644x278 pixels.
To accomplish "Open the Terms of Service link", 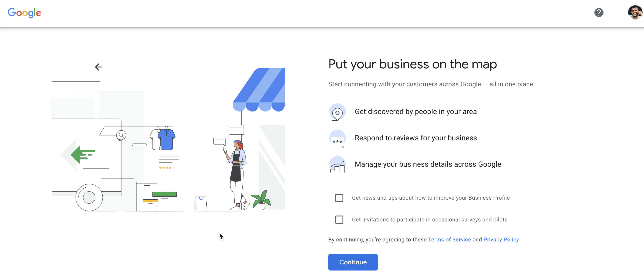I will tap(449, 240).
